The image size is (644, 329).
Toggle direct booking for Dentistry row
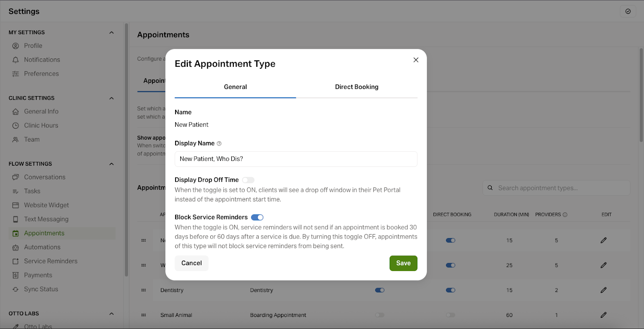pos(450,290)
